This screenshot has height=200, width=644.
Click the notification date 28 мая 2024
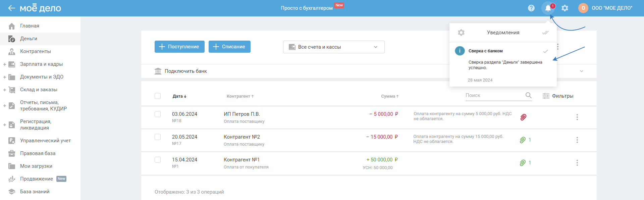pos(480,80)
